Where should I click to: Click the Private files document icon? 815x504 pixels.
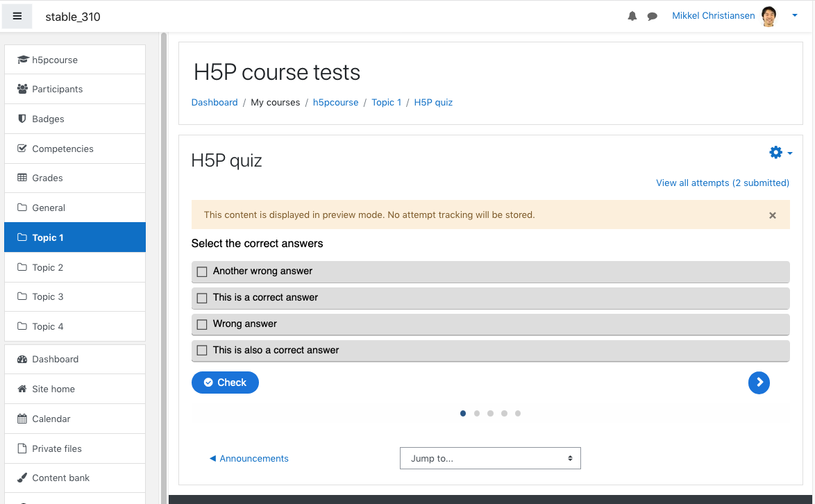pos(22,448)
